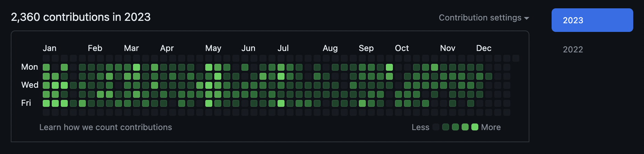Click the Fri weekday label
This screenshot has height=154, width=644.
[26, 103]
